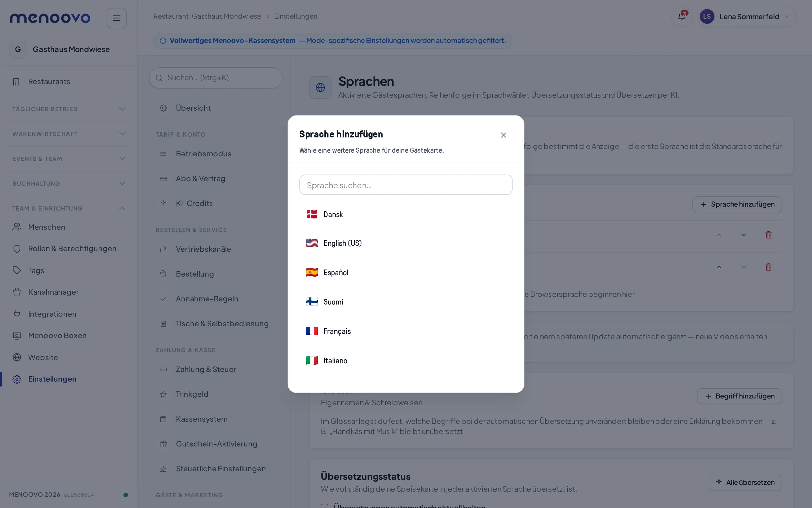Click the Sprache suchen search field

[x=406, y=185]
